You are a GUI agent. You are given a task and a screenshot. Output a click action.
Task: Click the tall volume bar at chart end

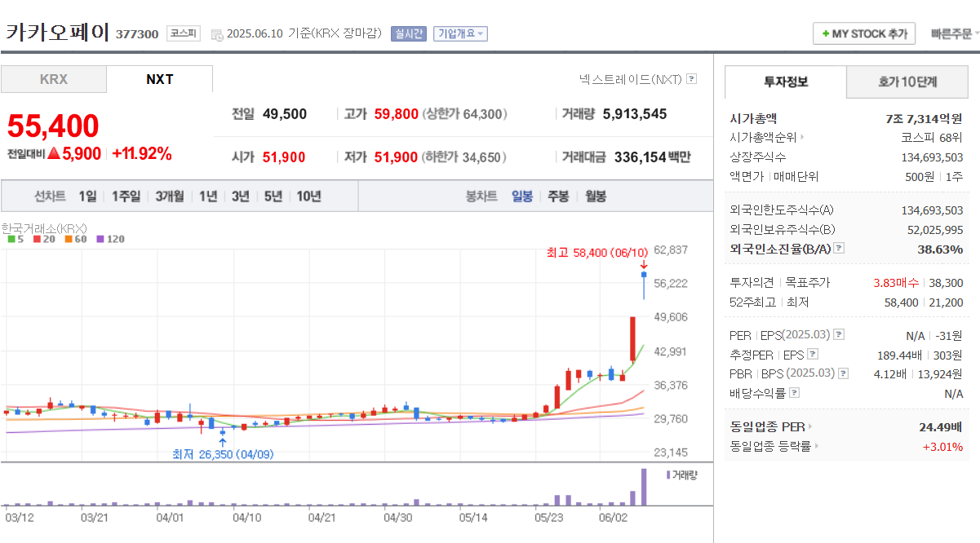pos(644,487)
